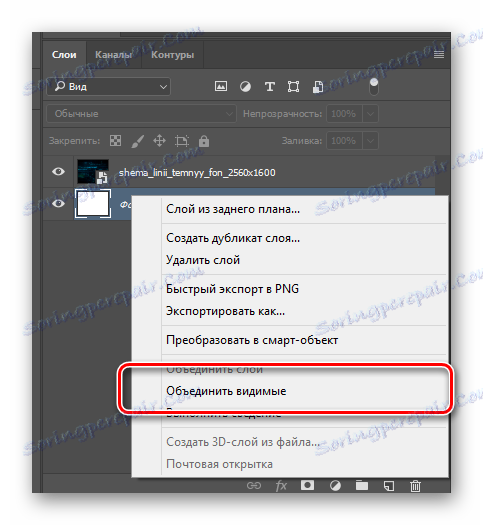The width and height of the screenshot is (483, 525).
Task: Filter by shape layers icon
Action: pos(293,87)
